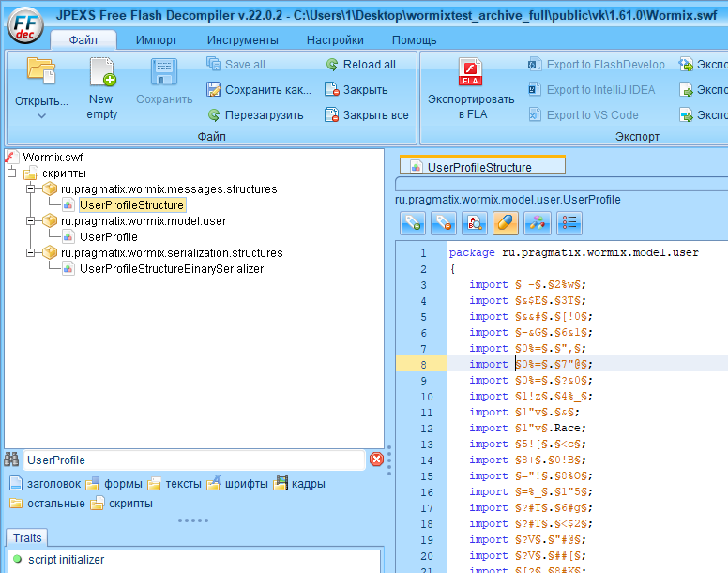Open the Инструменты ribbon tab
The width and height of the screenshot is (728, 573).
tap(242, 40)
